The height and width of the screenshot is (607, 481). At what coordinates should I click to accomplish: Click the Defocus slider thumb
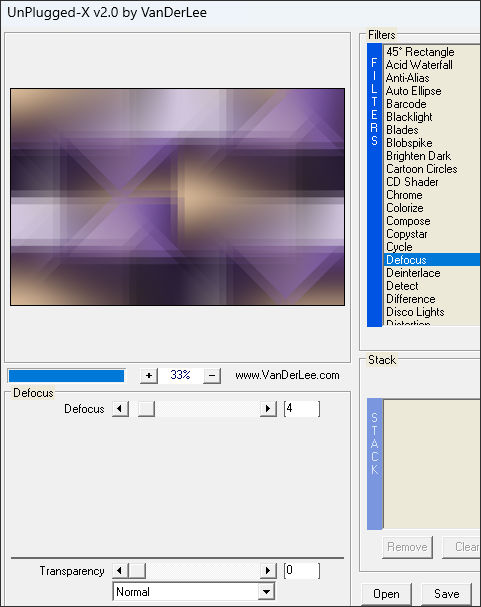pyautogui.click(x=146, y=409)
